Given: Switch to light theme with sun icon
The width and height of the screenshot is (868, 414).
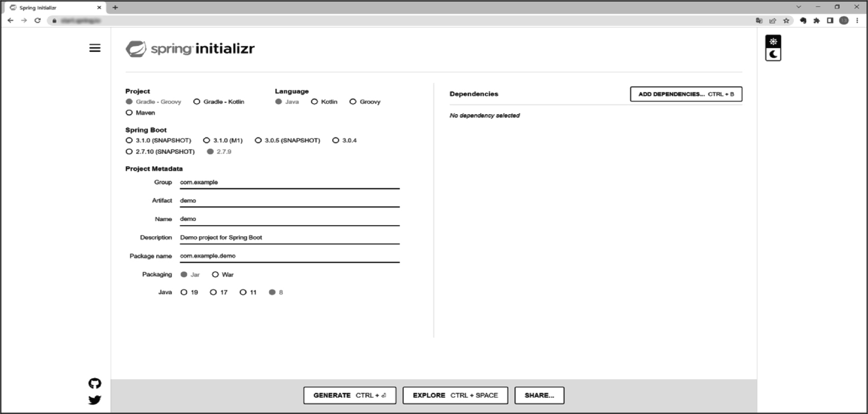Looking at the screenshot, I should tap(773, 41).
